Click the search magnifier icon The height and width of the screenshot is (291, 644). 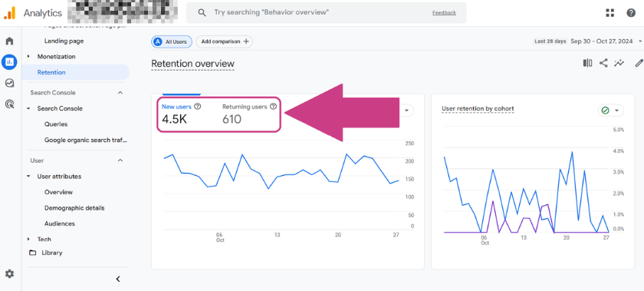point(202,13)
